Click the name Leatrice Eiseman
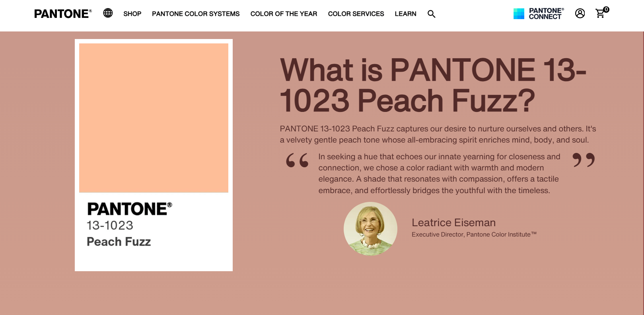644x315 pixels. (x=453, y=223)
